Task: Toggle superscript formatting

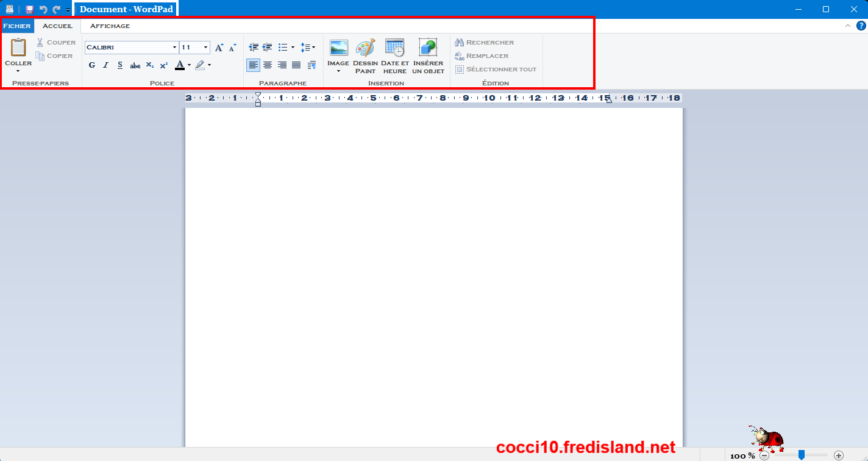Action: coord(164,65)
